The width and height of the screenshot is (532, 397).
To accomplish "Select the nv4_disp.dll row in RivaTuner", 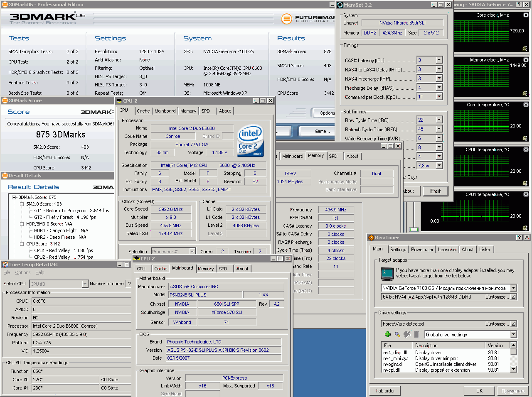I will pos(446,353).
